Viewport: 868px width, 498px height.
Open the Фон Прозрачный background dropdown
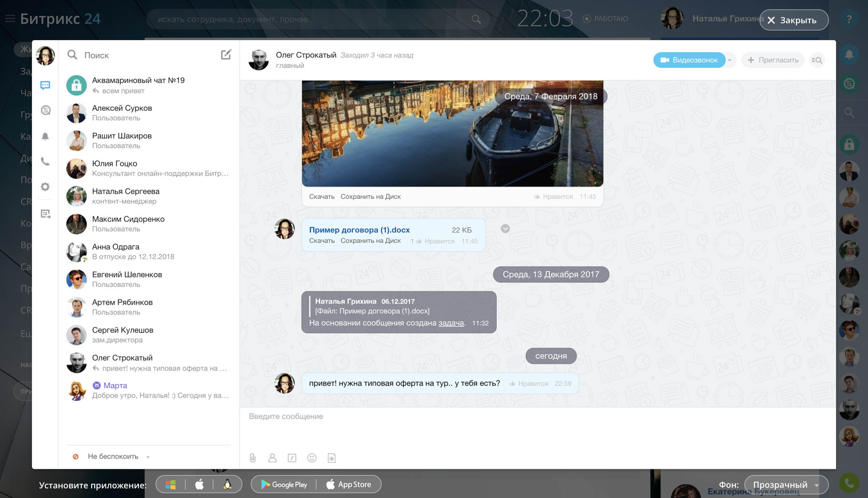click(786, 485)
